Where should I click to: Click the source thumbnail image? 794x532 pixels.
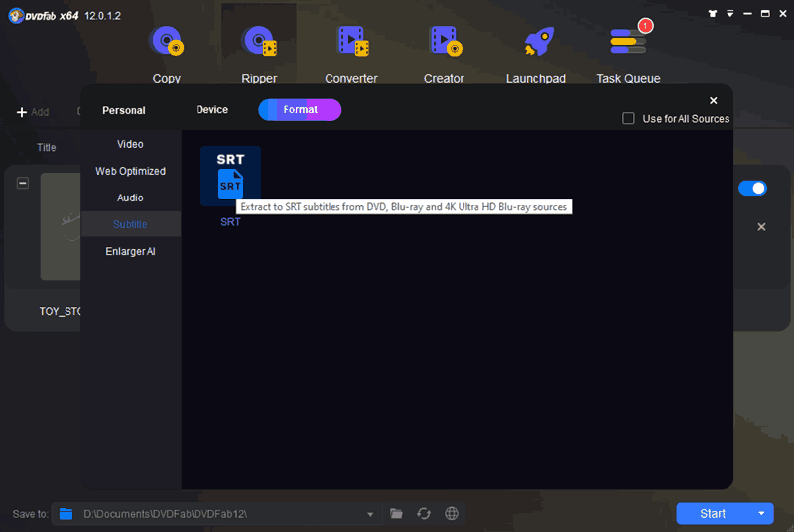(61, 226)
